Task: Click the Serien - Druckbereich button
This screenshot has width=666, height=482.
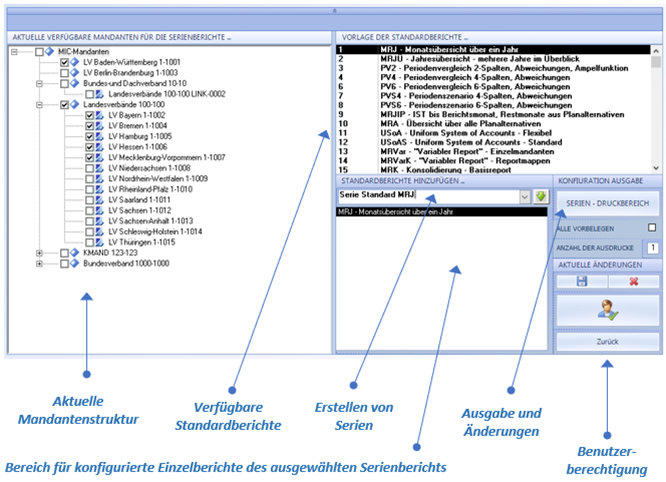Action: click(x=607, y=203)
